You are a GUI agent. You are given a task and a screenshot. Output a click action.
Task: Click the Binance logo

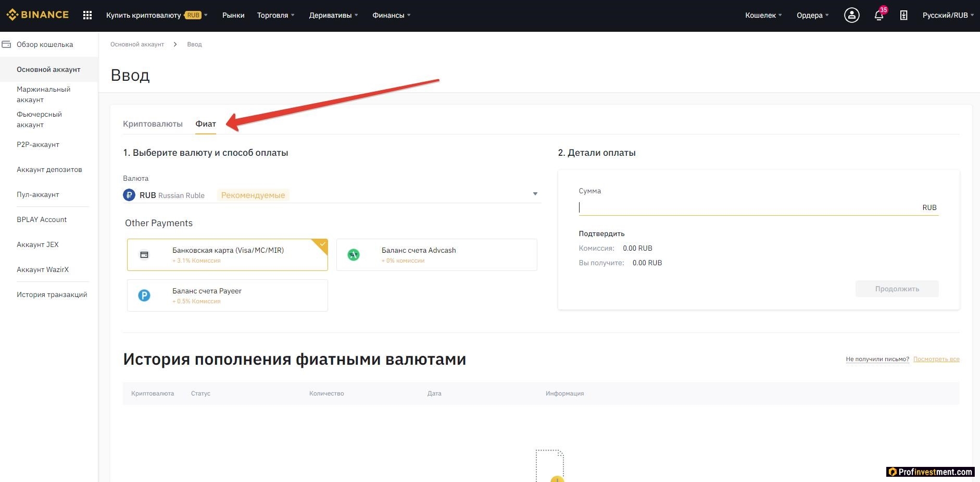pos(37,15)
